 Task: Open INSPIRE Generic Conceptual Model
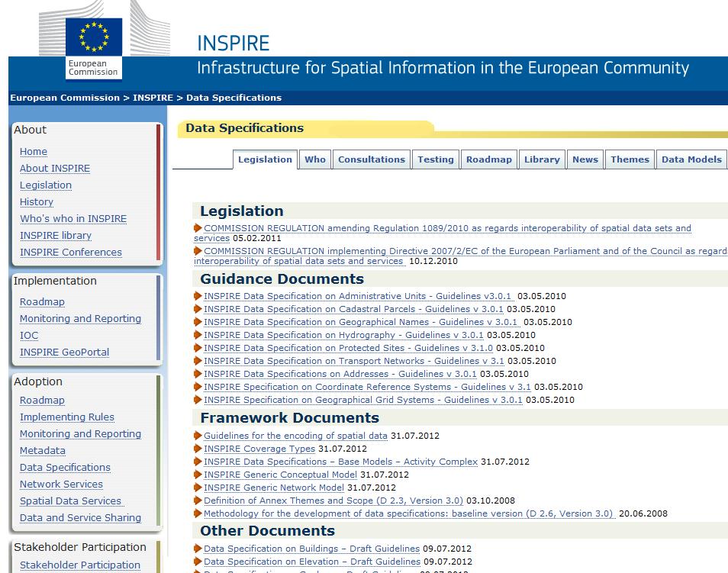click(280, 475)
